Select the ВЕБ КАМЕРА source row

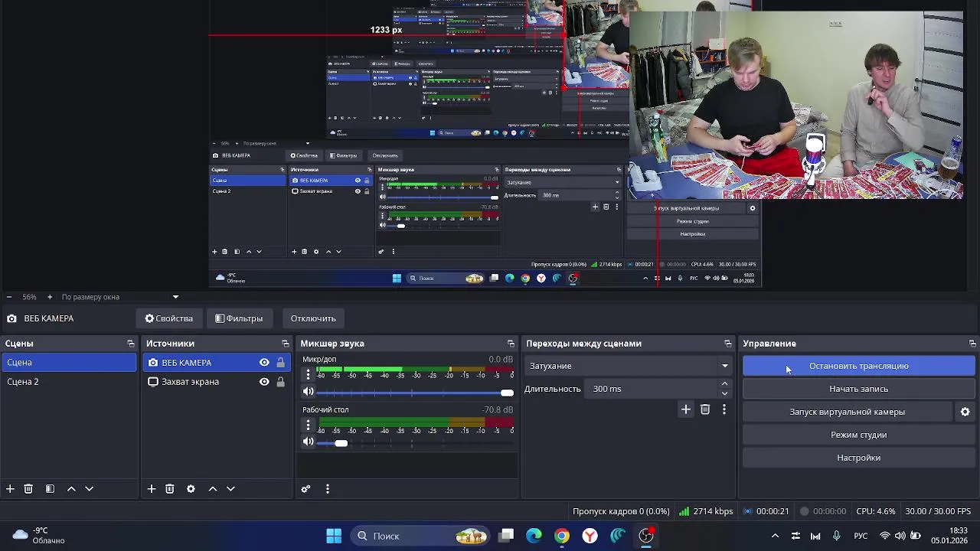click(217, 363)
